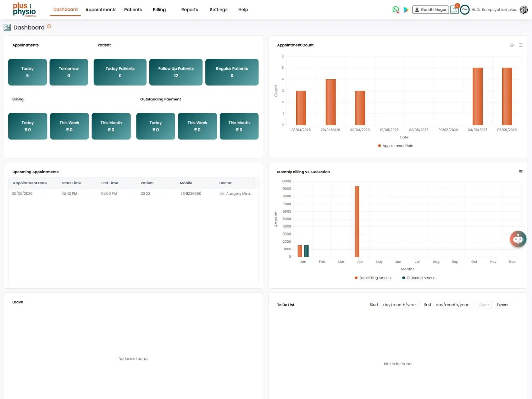The image size is (532, 399).
Task: Go to the Reports menu
Action: (189, 10)
